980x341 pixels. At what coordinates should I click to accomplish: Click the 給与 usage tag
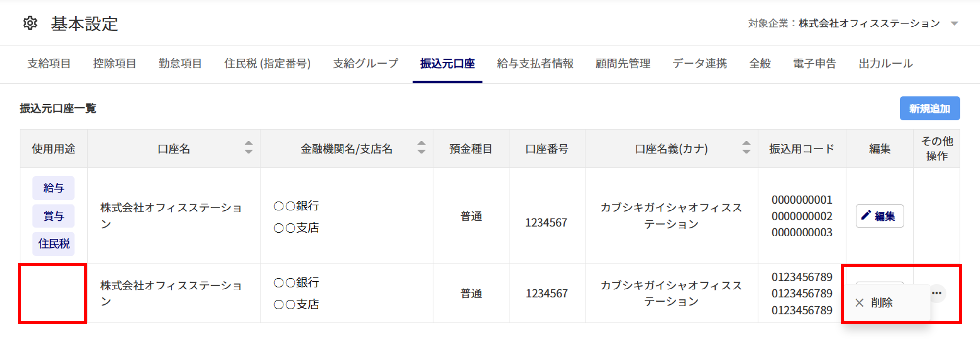tap(53, 188)
